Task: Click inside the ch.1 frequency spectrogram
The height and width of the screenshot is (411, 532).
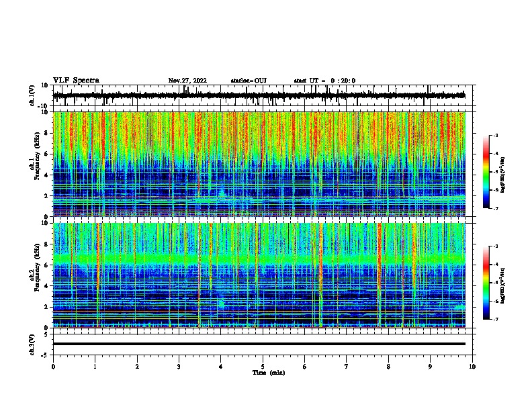Action: pos(259,164)
